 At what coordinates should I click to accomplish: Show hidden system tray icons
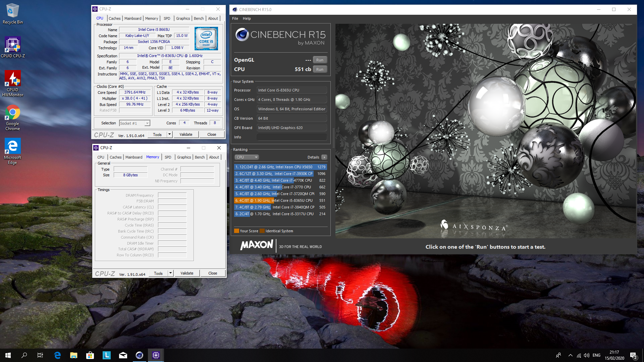tap(570, 355)
